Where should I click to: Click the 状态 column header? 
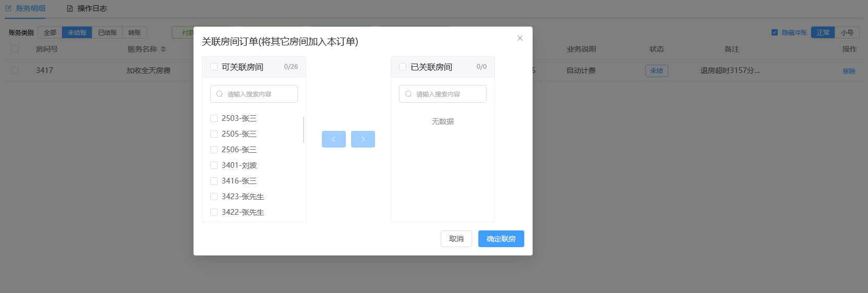point(657,49)
